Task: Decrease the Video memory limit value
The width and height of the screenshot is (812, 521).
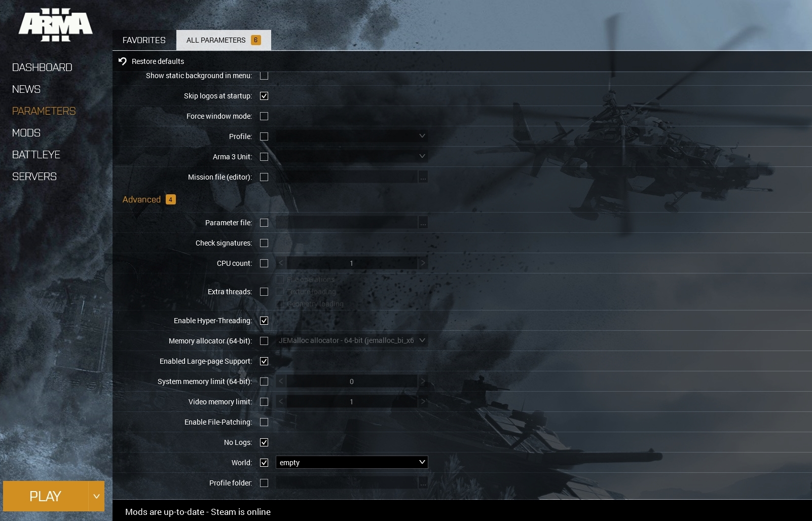Action: pyautogui.click(x=281, y=402)
